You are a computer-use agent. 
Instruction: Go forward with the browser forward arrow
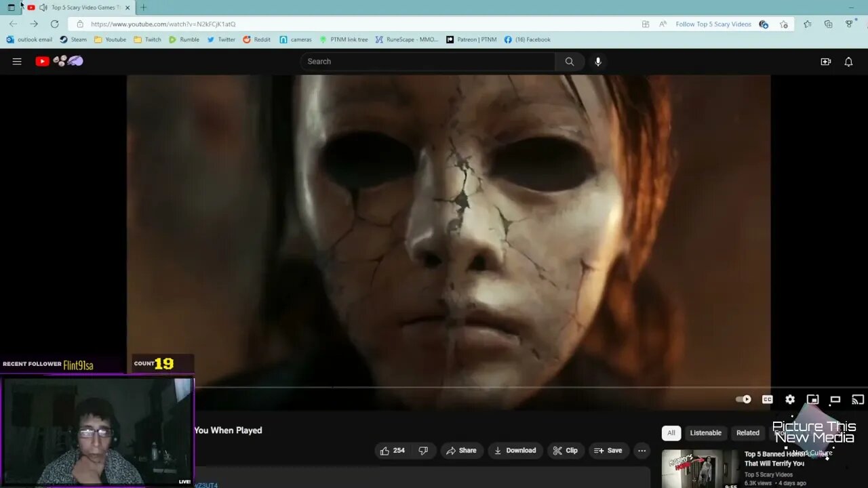(34, 24)
